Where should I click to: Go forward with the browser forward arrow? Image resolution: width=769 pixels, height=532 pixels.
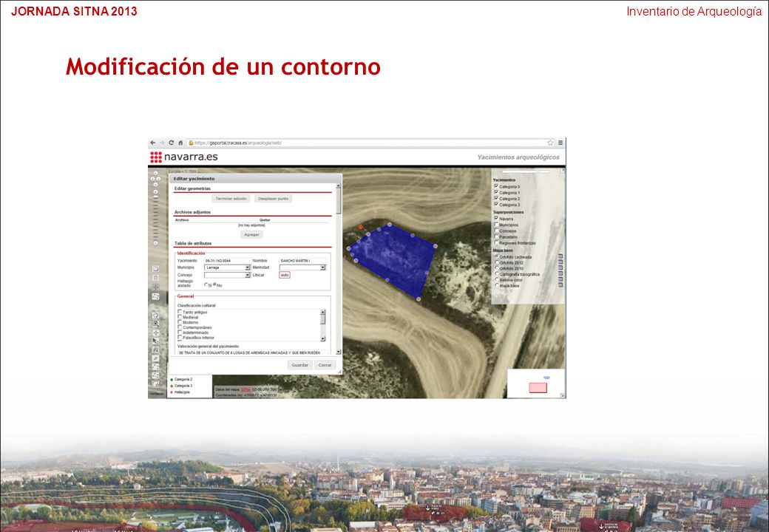162,143
